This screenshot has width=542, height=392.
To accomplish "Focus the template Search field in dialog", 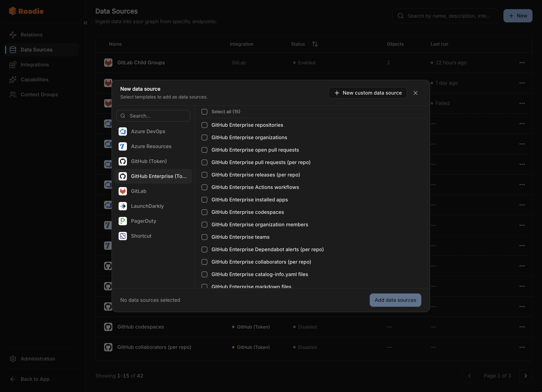I will (x=153, y=116).
